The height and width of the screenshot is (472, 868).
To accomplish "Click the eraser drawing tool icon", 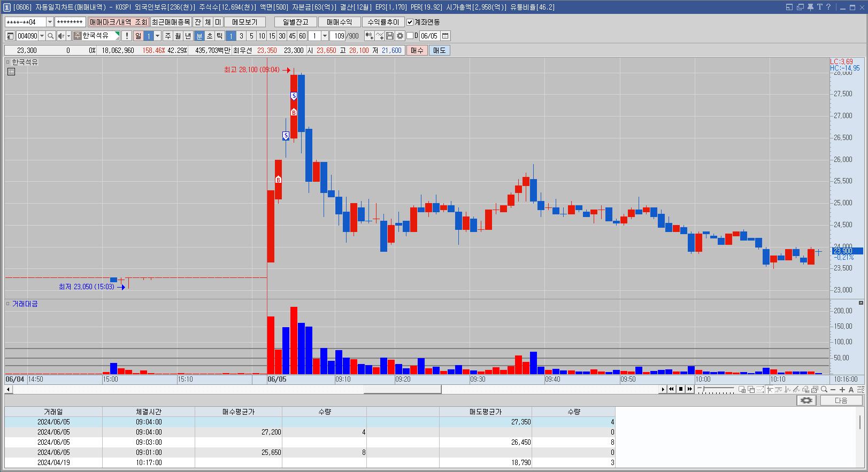I will (x=805, y=390).
